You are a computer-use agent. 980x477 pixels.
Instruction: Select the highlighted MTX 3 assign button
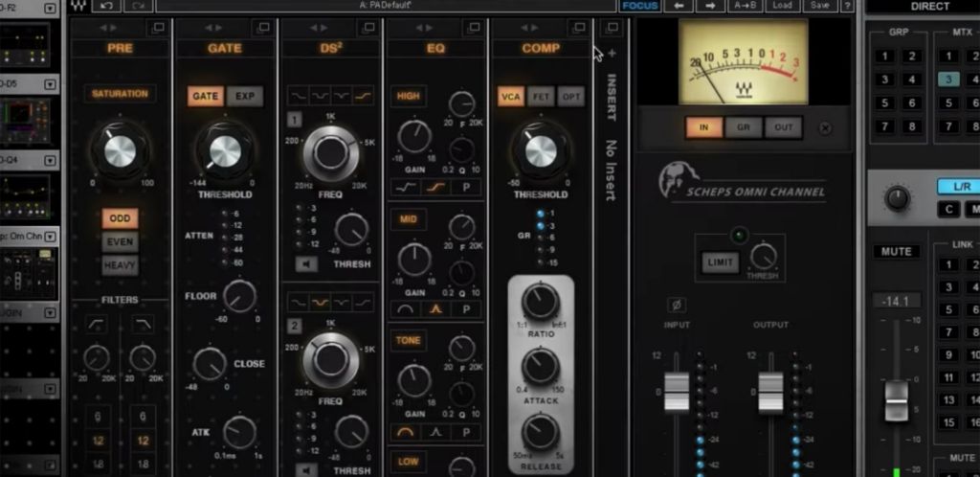pos(948,79)
